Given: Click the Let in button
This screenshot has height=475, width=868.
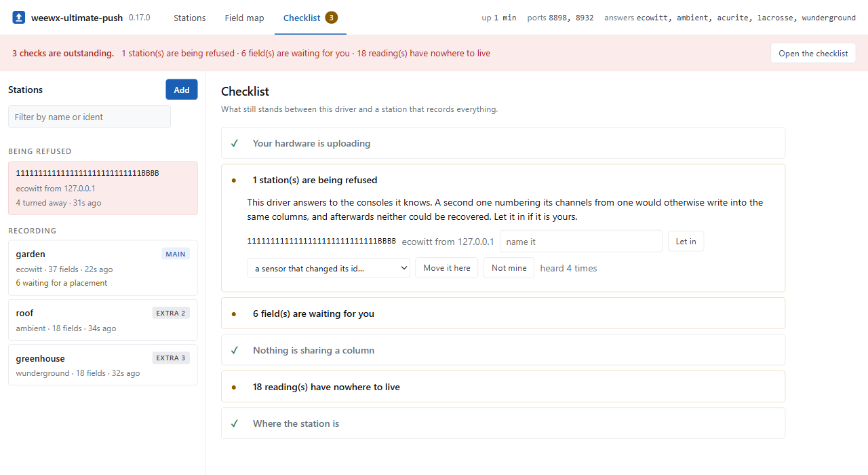Looking at the screenshot, I should pos(686,242).
